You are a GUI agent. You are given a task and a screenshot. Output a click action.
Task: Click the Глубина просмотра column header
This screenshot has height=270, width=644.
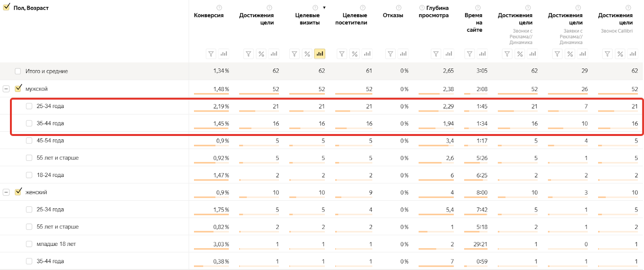coord(433,12)
